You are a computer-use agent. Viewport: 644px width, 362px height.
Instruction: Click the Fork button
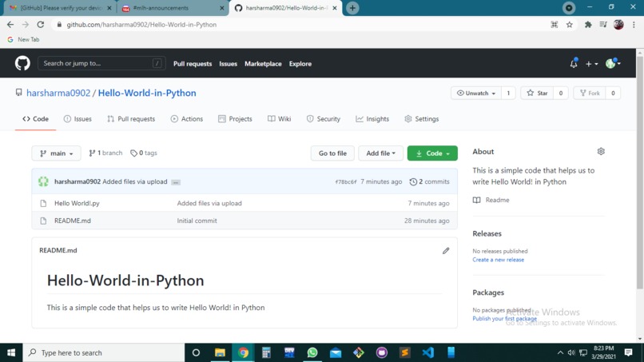(590, 93)
